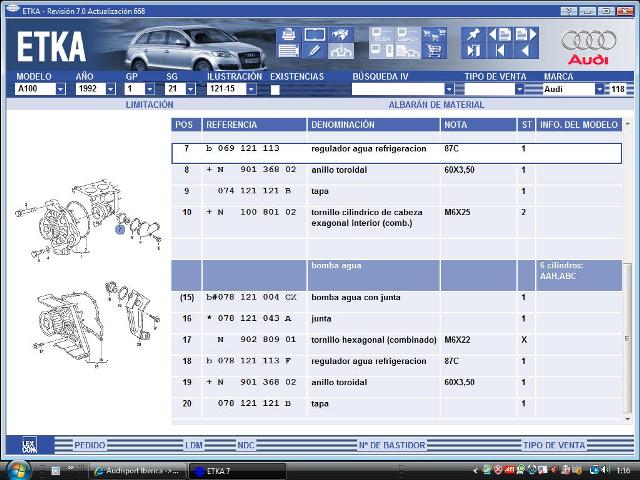Select row 10 tornillo cilindrico

coord(396,222)
